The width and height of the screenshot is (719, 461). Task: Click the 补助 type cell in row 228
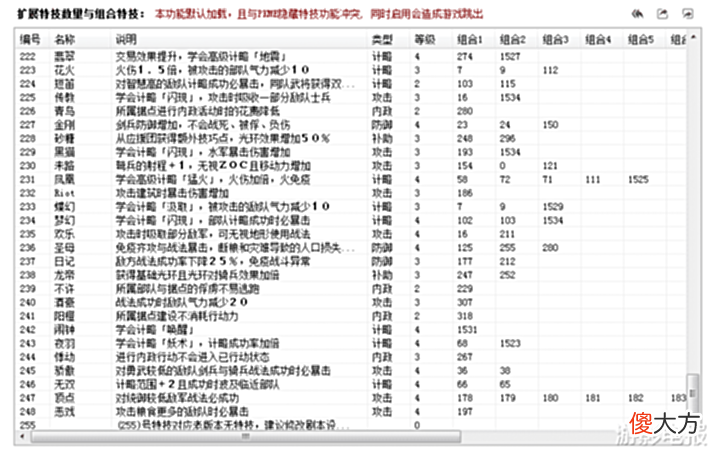[382, 139]
